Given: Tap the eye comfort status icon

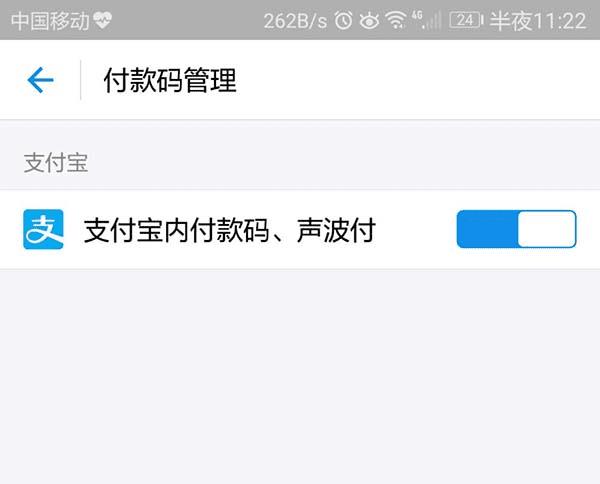Looking at the screenshot, I should tap(369, 20).
